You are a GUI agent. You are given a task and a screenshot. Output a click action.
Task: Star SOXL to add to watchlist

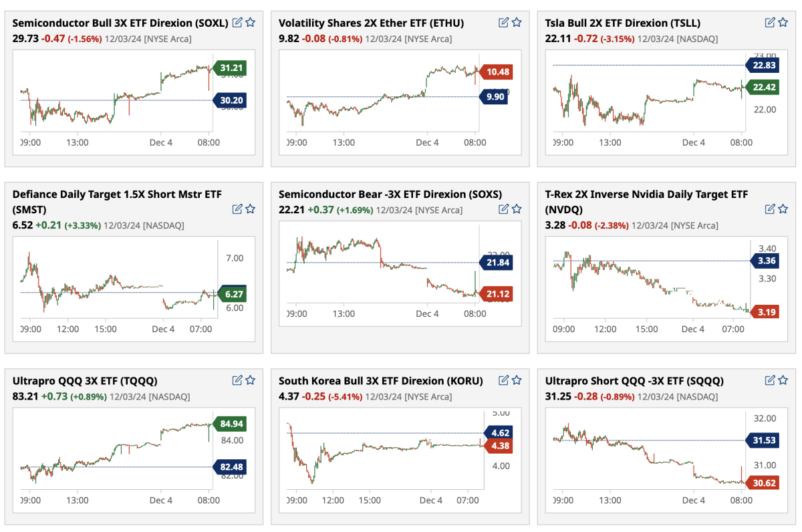pyautogui.click(x=251, y=23)
